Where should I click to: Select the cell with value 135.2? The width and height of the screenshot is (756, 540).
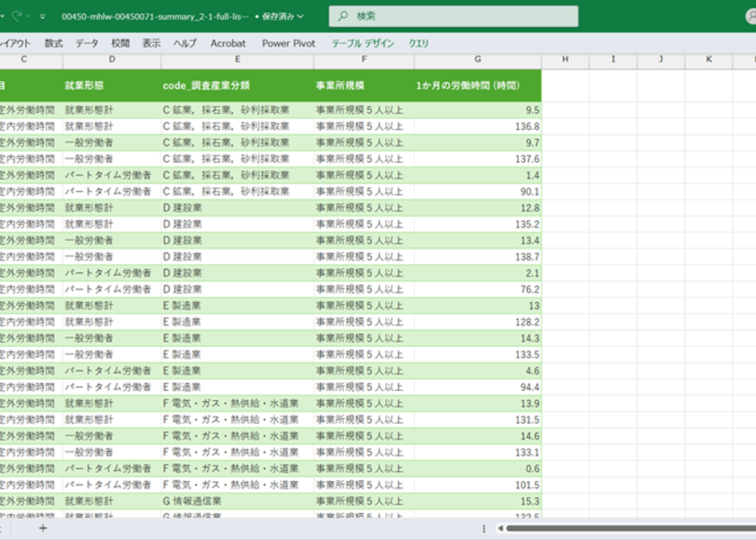point(477,224)
